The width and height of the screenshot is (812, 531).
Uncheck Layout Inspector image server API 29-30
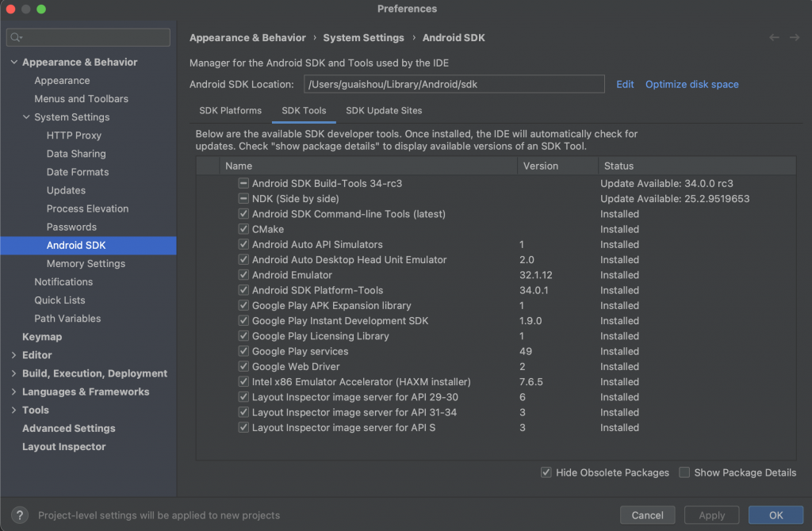tap(243, 397)
